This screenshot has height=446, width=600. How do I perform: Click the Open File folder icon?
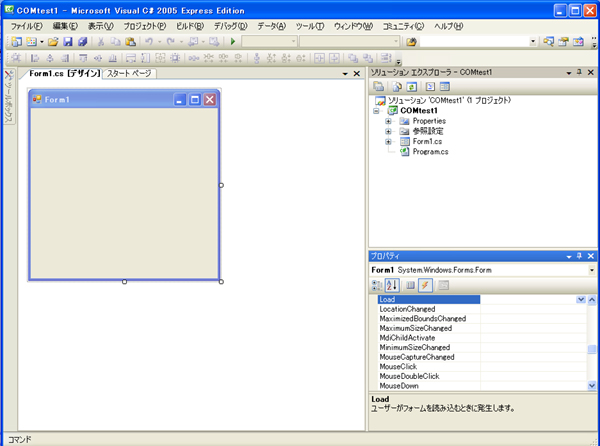tap(53, 41)
